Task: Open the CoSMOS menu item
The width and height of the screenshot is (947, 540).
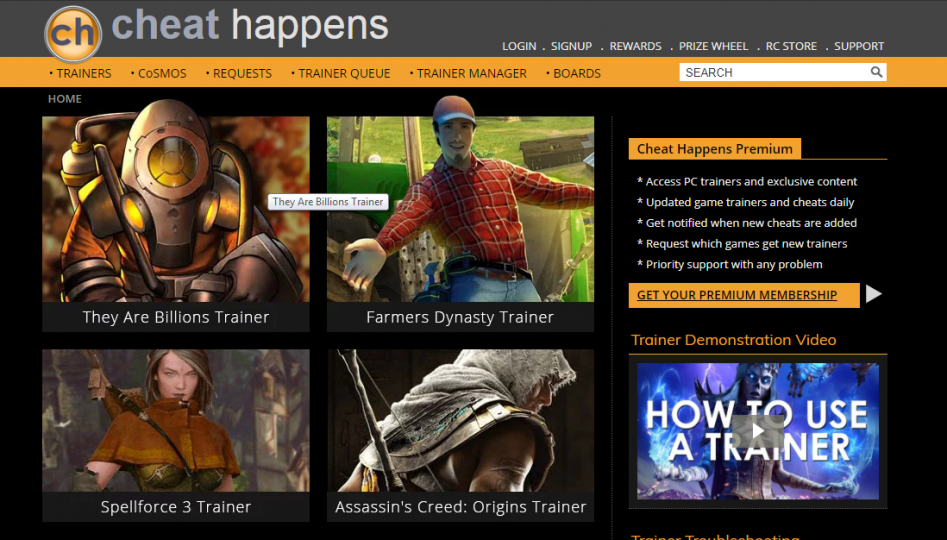Action: click(x=161, y=73)
